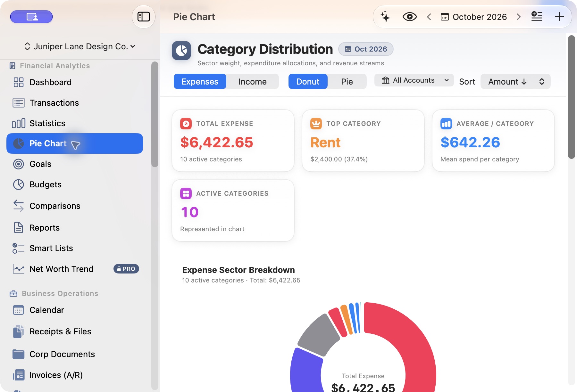The width and height of the screenshot is (577, 392).
Task: Click the Category Distribution pie icon
Action: [181, 51]
